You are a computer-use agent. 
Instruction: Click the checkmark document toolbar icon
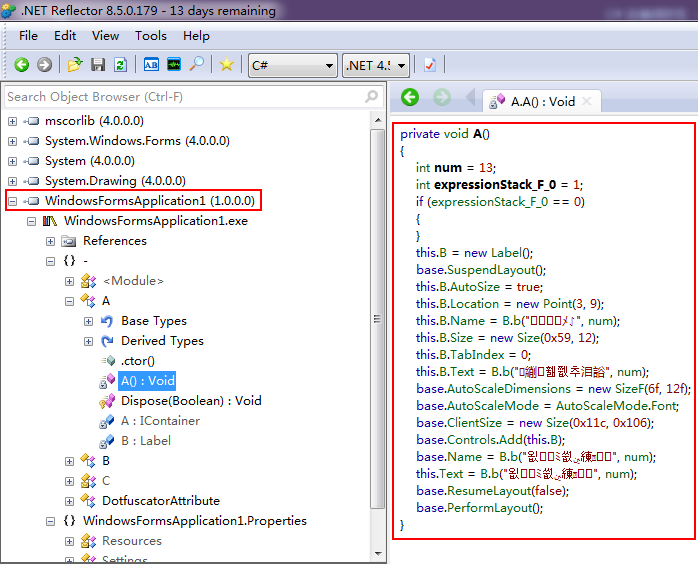coord(430,65)
